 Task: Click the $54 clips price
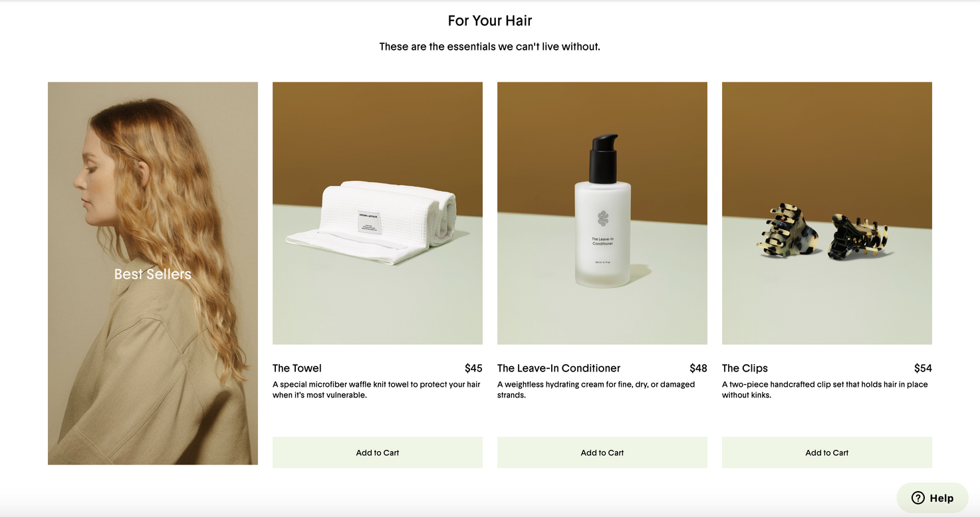[923, 368]
